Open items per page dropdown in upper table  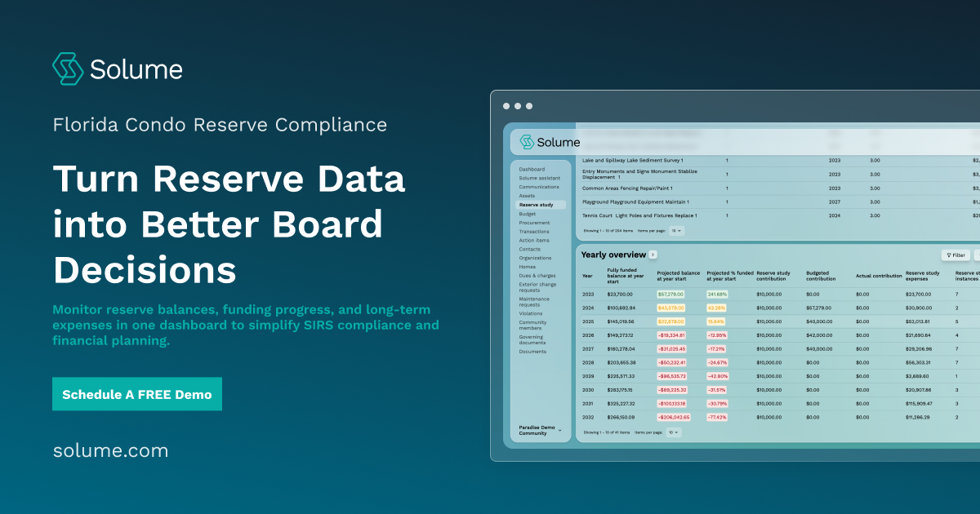[x=676, y=231]
